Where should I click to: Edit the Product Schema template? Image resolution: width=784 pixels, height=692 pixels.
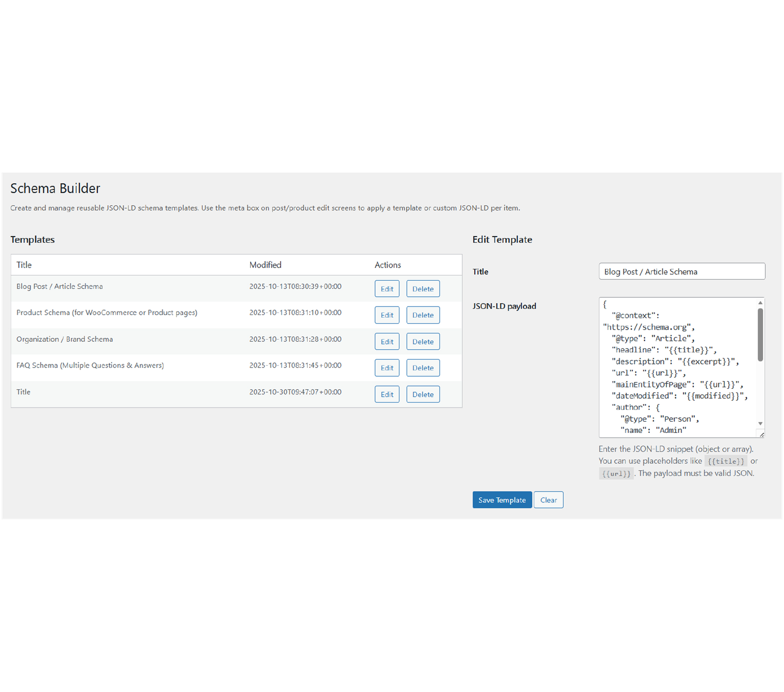[387, 315]
